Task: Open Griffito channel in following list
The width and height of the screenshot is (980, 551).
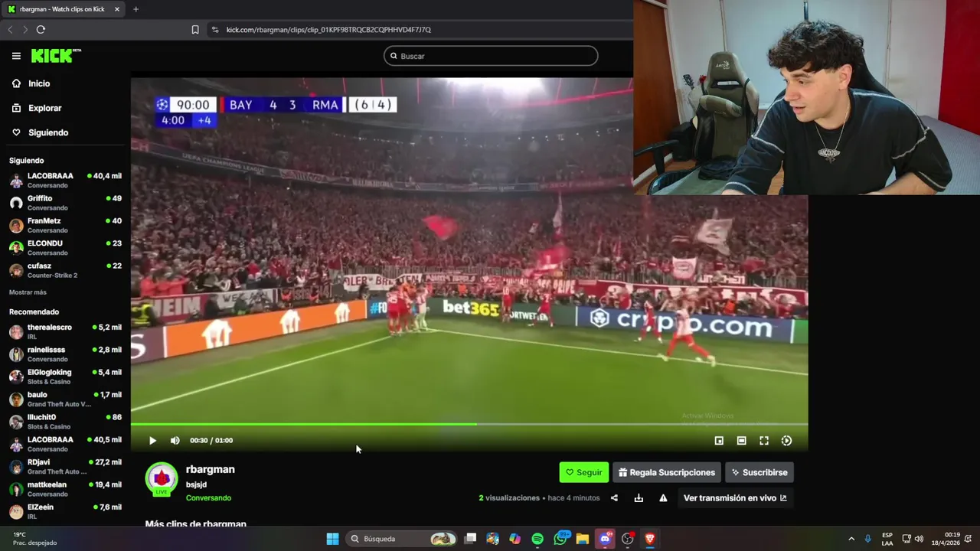Action: [65, 203]
